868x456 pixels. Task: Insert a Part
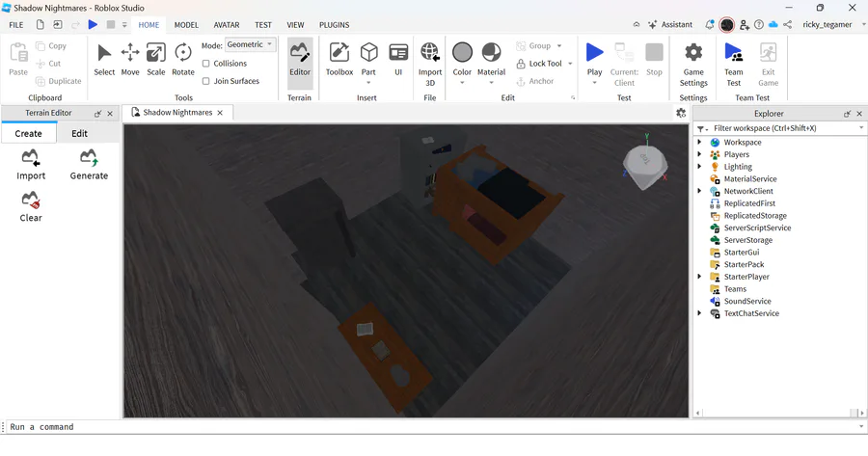(x=368, y=53)
